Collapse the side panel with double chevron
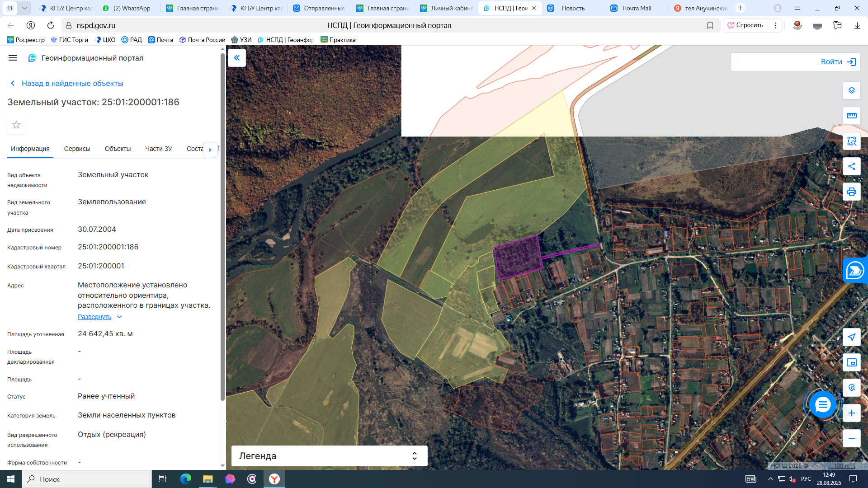868x488 pixels. (236, 58)
